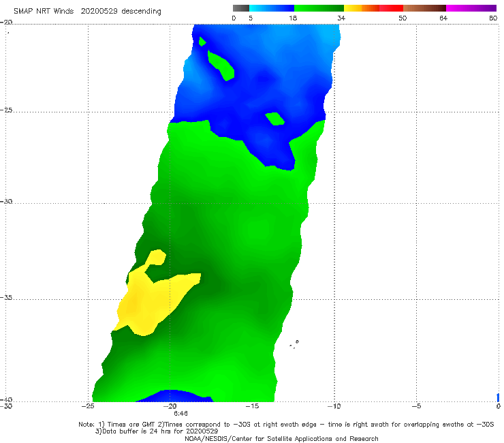This screenshot has width=504, height=443.
Task: Click the blue wind area at swath bottom
Action: 174,396
